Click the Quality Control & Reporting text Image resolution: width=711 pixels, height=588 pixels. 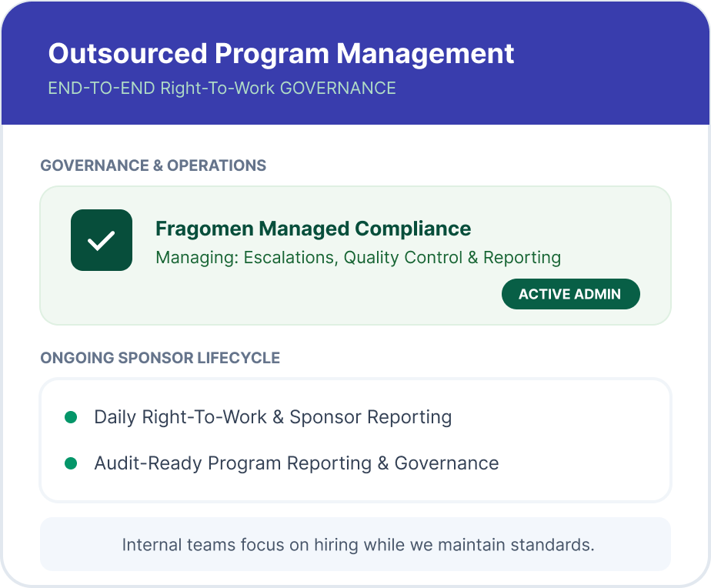coord(452,257)
